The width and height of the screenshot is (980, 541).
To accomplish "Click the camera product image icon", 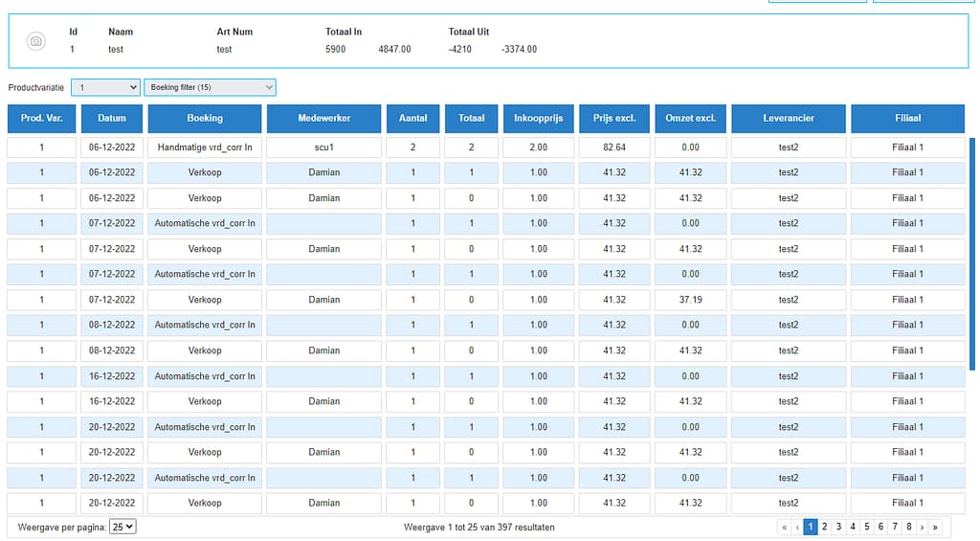I will [35, 41].
